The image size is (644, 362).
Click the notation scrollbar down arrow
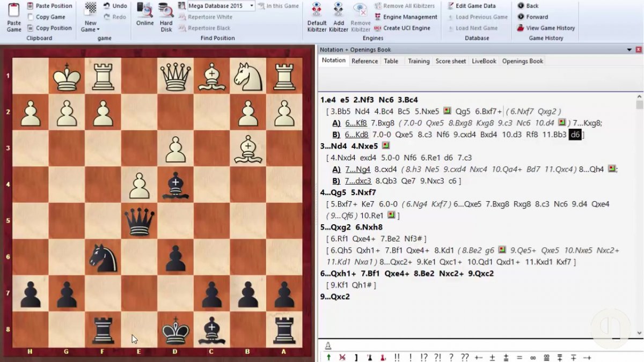(639, 333)
